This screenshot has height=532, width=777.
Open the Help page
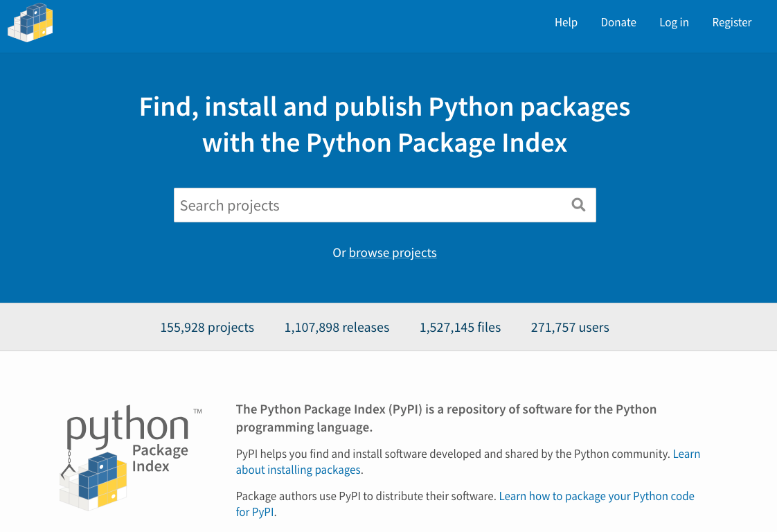[x=566, y=22]
